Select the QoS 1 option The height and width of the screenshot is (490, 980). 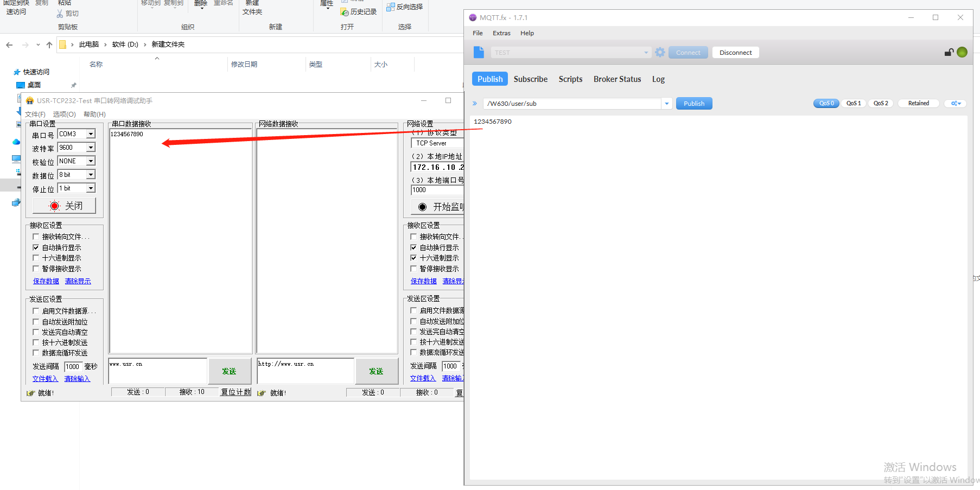coord(853,104)
